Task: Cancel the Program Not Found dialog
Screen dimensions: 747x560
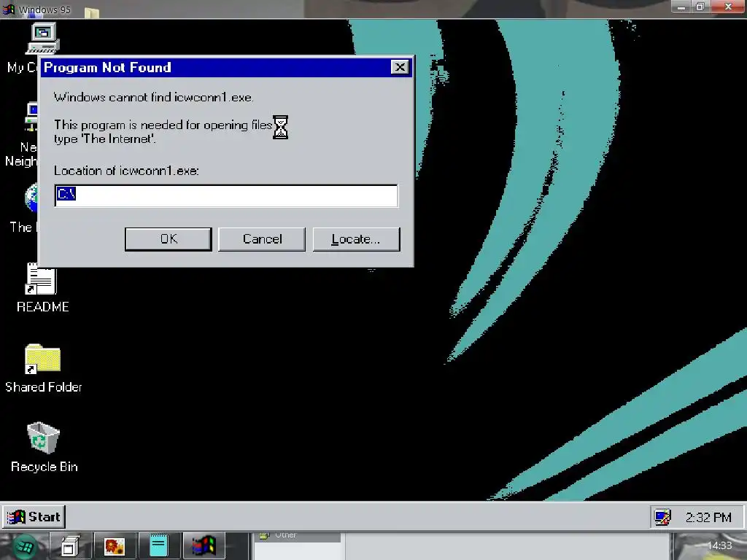Action: [262, 239]
